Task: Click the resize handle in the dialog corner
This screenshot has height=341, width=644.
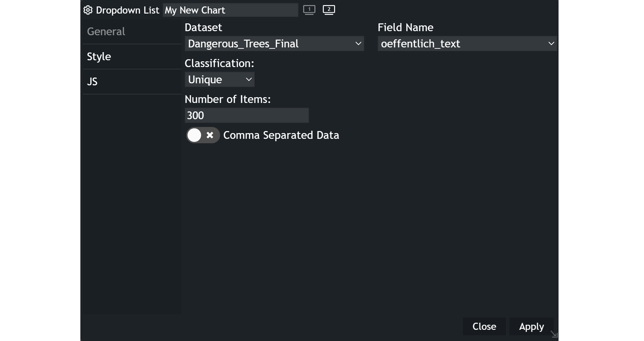Action: pos(554,335)
